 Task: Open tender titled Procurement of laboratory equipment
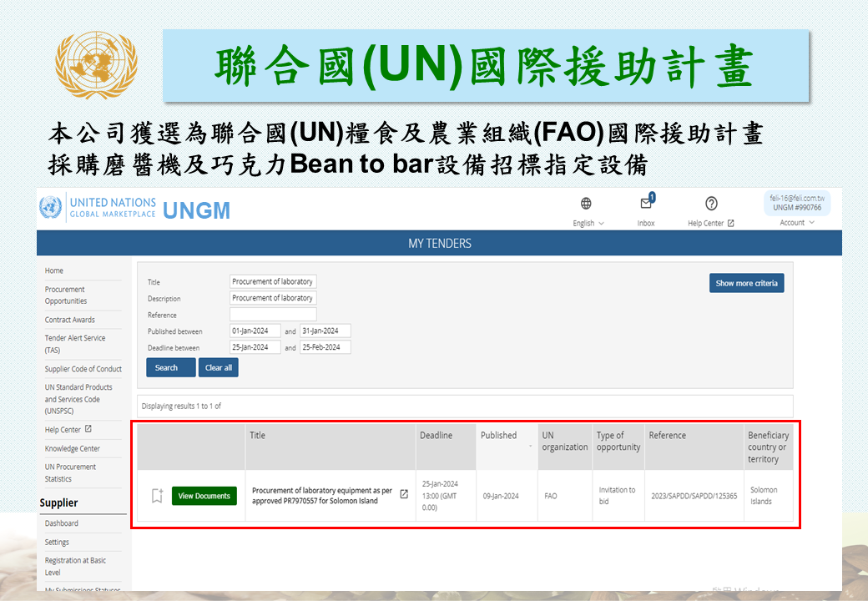click(322, 496)
